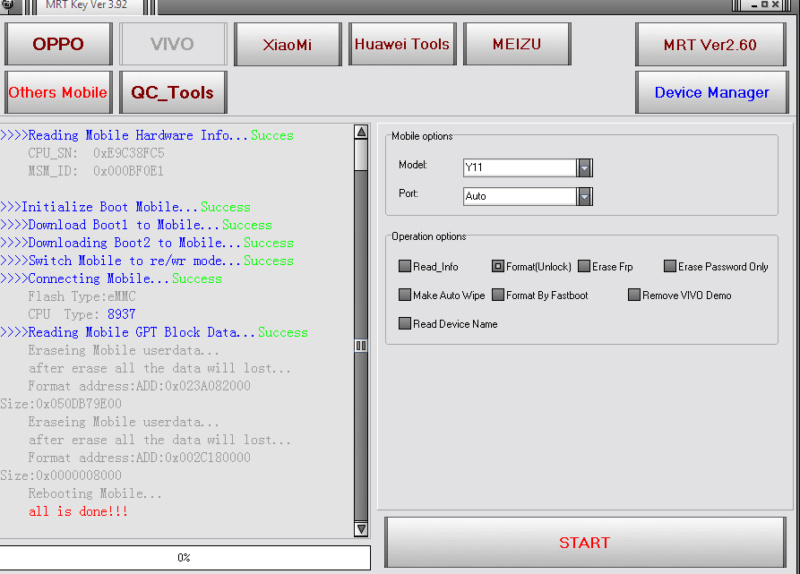Viewport: 800px width, 574px height.
Task: Click the MRT Ver2.60 button
Action: point(710,44)
